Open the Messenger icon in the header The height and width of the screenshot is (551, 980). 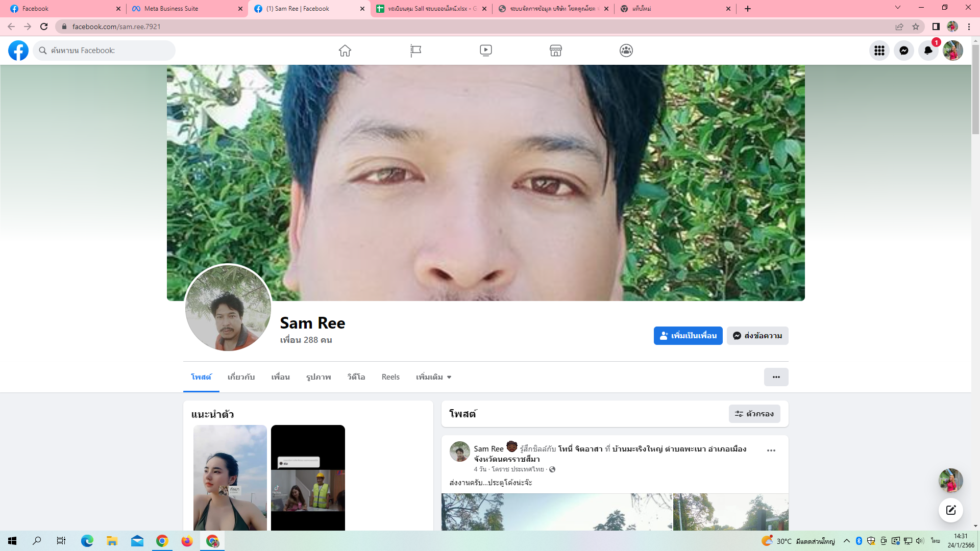[x=903, y=51]
